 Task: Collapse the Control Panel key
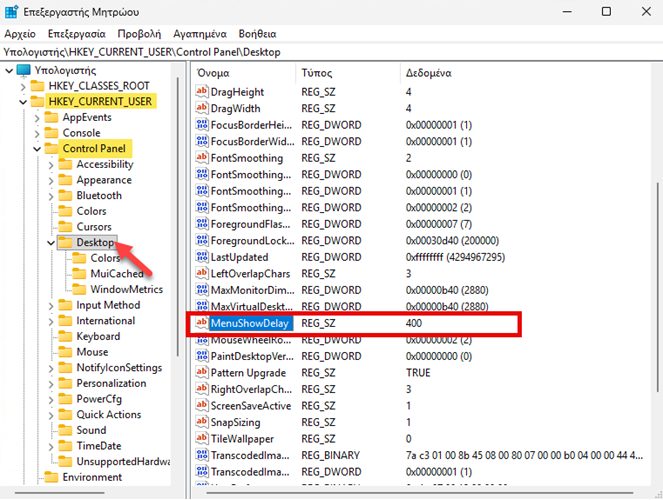tap(36, 149)
